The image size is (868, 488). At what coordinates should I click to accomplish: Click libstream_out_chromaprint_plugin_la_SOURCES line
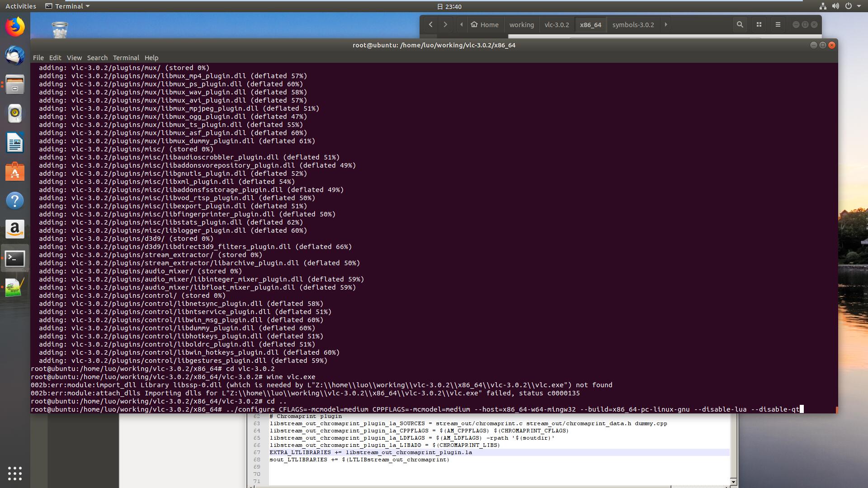[468, 423]
